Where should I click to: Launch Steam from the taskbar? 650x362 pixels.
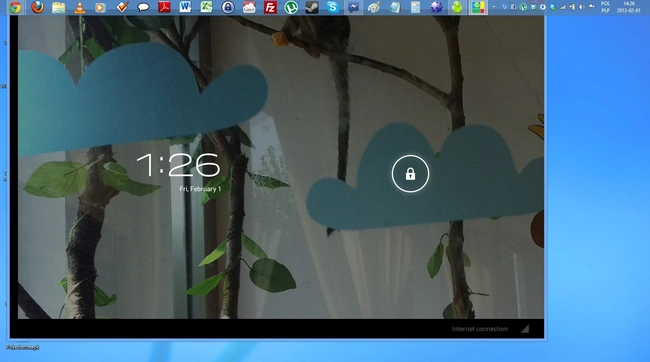312,7
